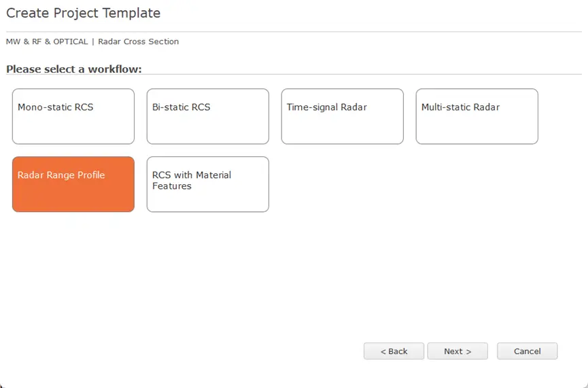Viewport: 588px width, 388px height.
Task: Click the 'Please select a workflow' heading
Action: (x=74, y=69)
